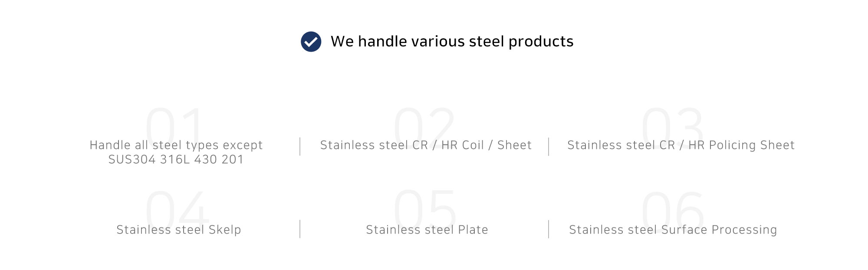Select 'Handle all steel types except' text line
This screenshot has width=868, height=270.
[176, 145]
